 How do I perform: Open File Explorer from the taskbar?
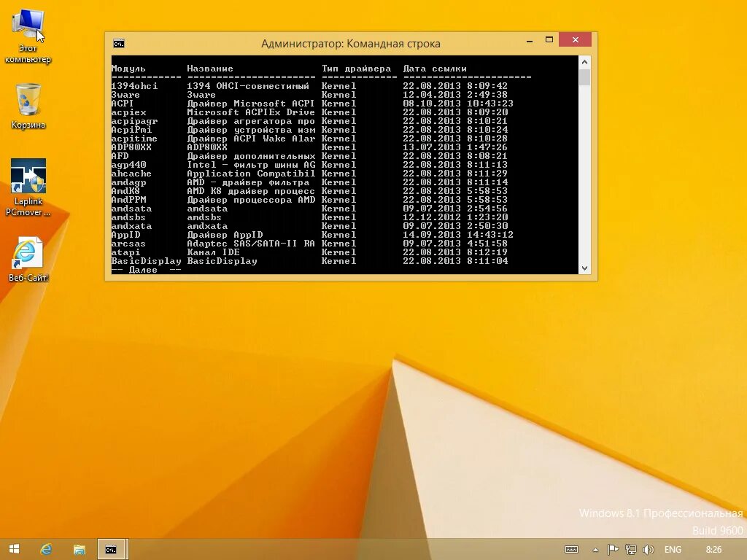pos(79,549)
